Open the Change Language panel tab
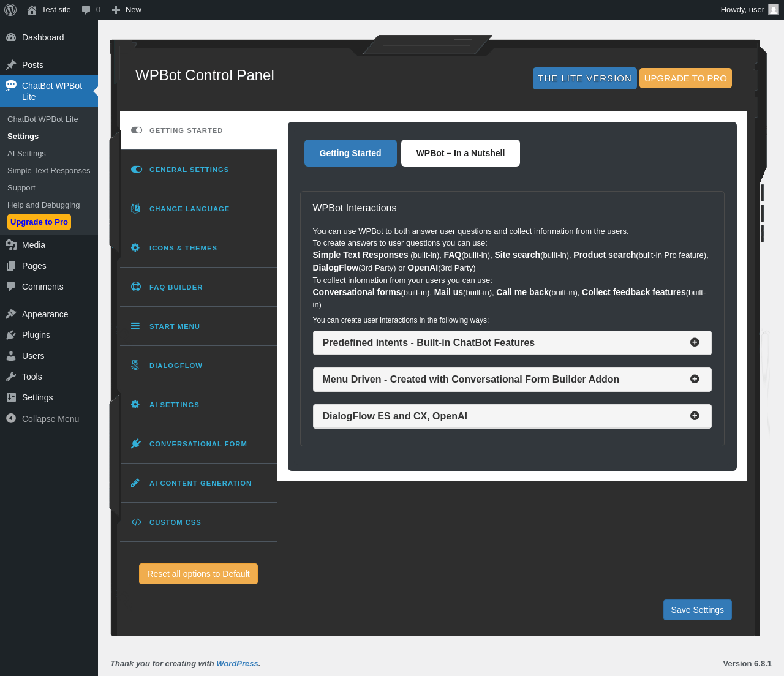784x676 pixels. pos(199,209)
